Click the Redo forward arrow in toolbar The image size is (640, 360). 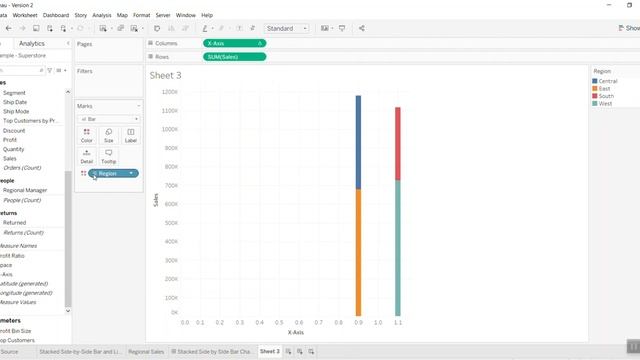point(22,28)
